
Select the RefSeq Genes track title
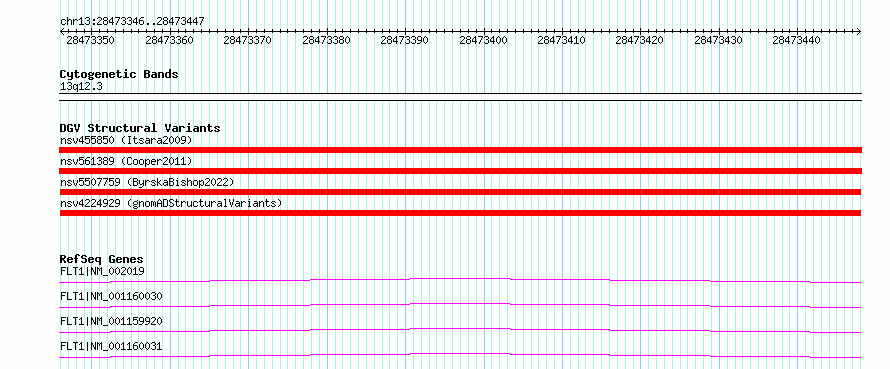(102, 259)
